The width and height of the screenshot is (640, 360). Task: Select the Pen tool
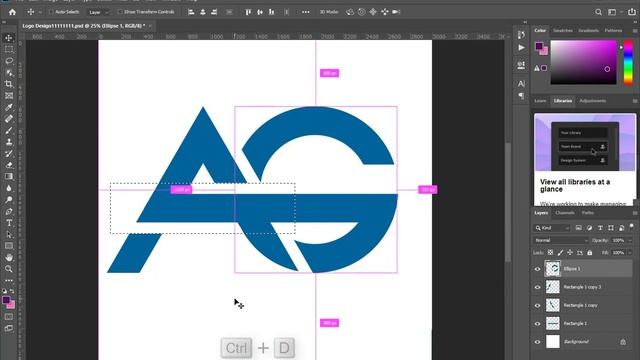click(9, 211)
